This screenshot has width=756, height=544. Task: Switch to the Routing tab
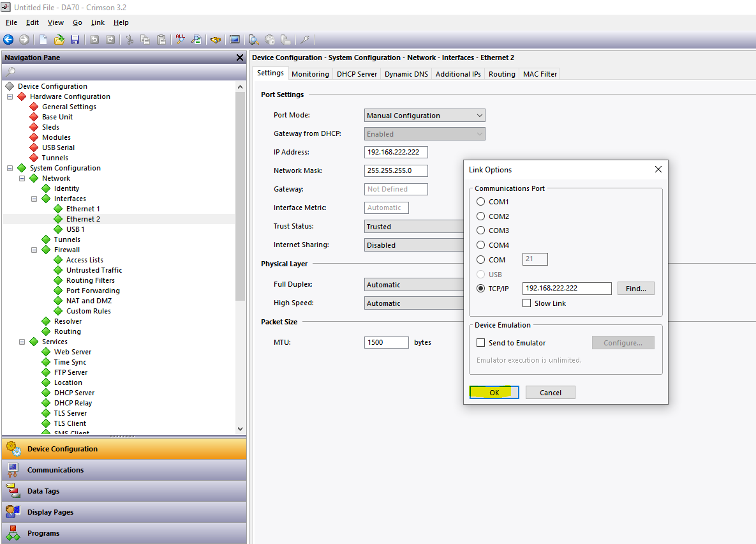click(502, 74)
